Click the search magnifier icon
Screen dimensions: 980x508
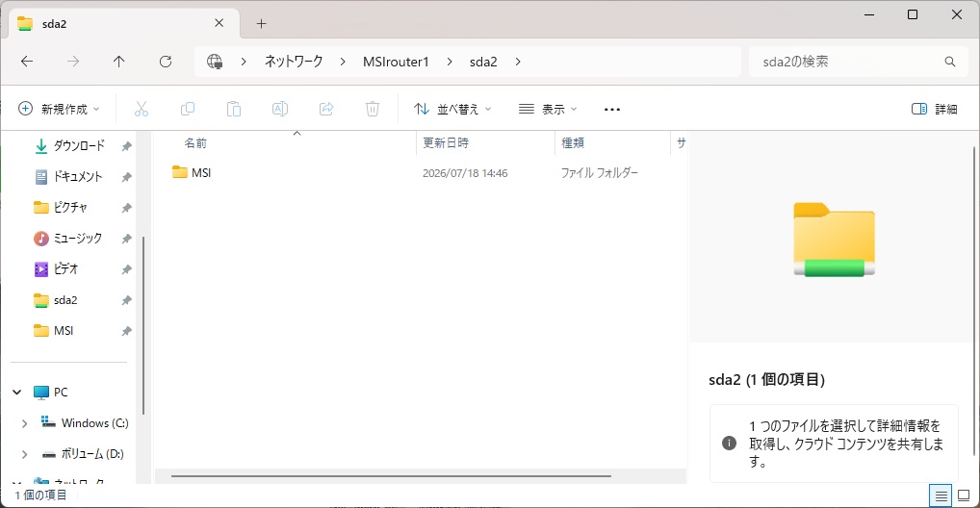tap(950, 62)
